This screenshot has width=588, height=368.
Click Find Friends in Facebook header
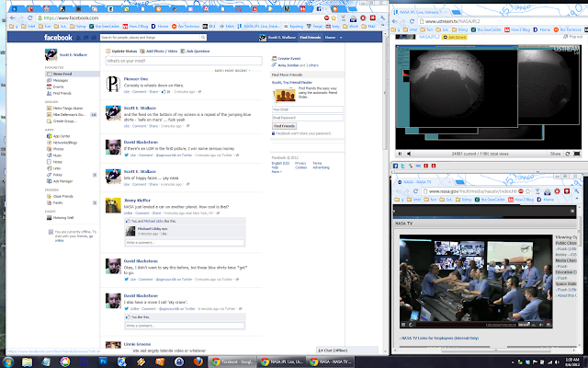click(x=311, y=38)
